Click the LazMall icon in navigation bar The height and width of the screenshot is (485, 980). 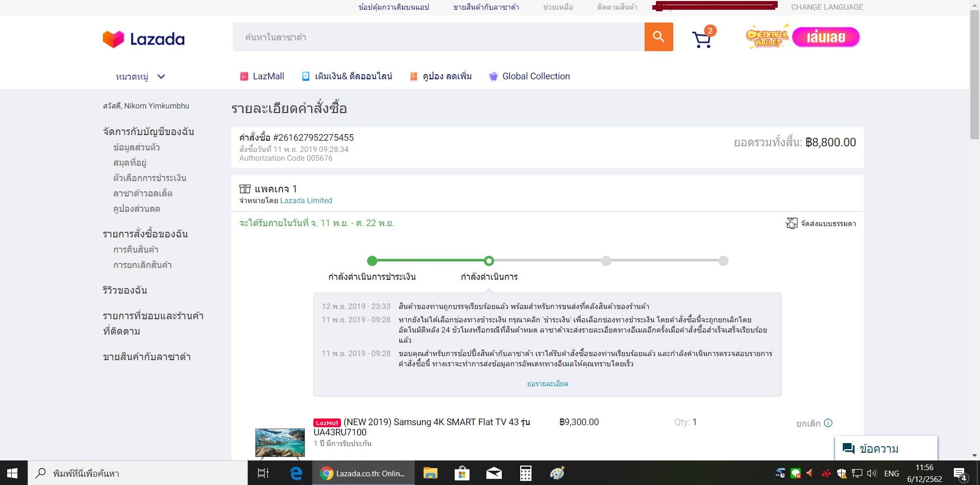click(244, 76)
